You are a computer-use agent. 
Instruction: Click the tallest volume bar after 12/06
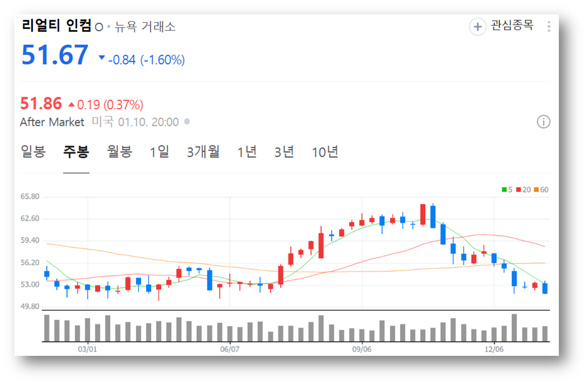[x=514, y=328]
